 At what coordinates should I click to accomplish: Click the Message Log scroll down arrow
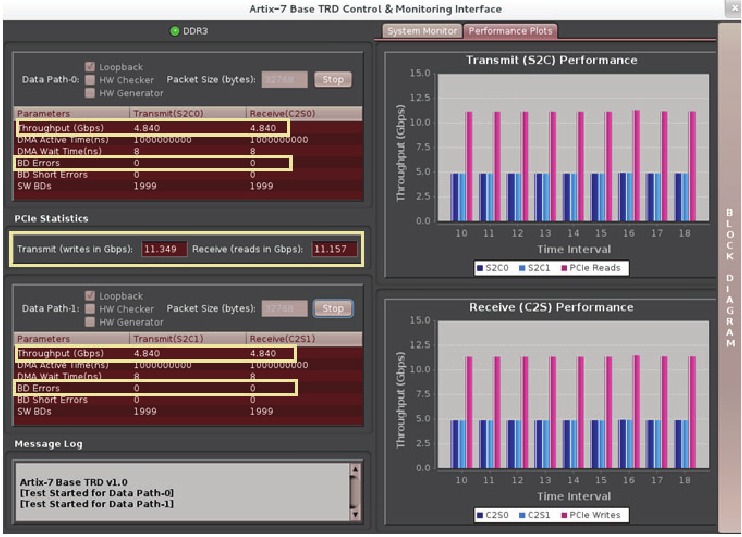[355, 515]
